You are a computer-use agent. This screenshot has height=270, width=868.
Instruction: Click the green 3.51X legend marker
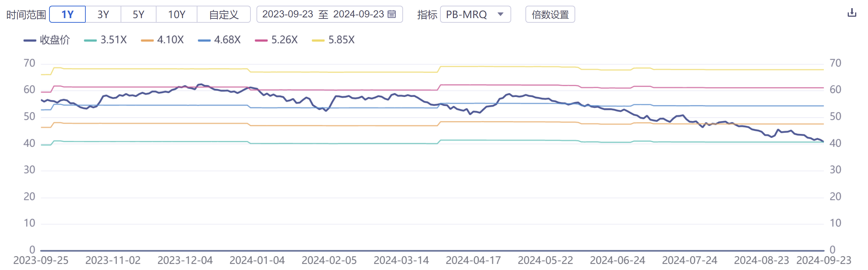pyautogui.click(x=90, y=40)
